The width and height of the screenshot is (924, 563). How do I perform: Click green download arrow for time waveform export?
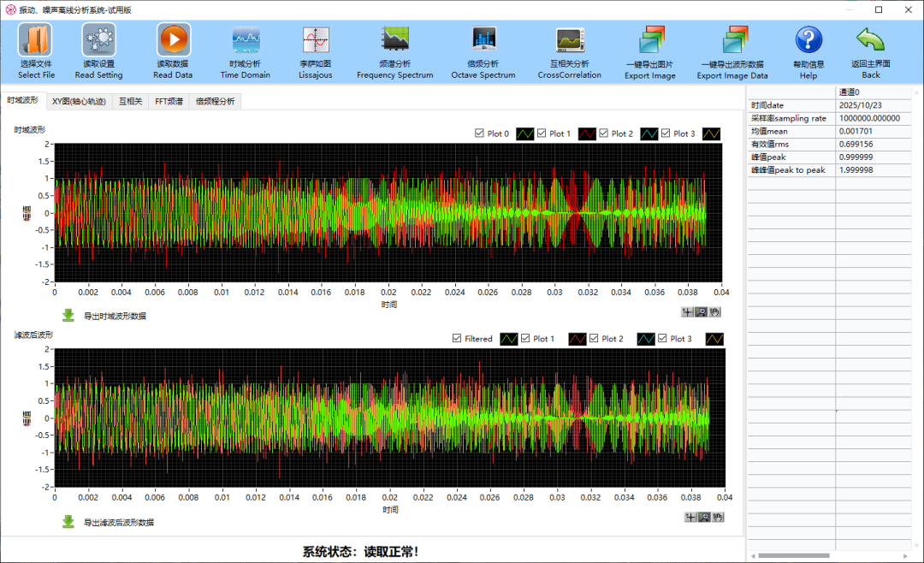[68, 316]
